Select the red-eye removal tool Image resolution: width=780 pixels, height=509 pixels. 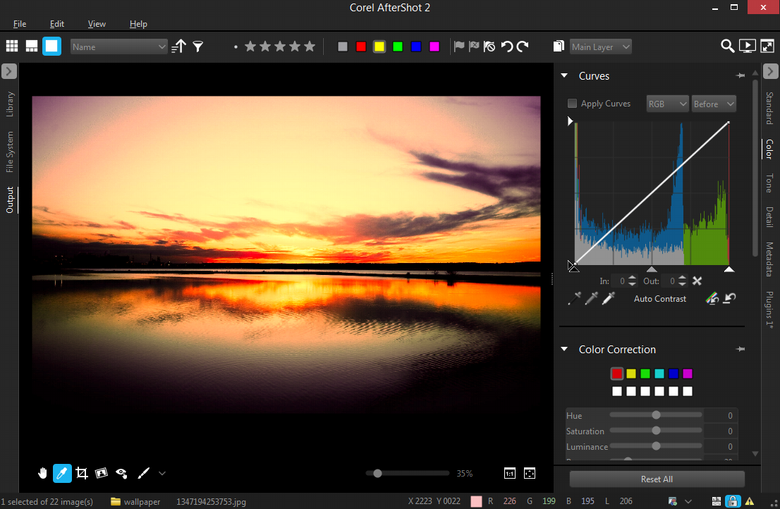click(x=121, y=473)
